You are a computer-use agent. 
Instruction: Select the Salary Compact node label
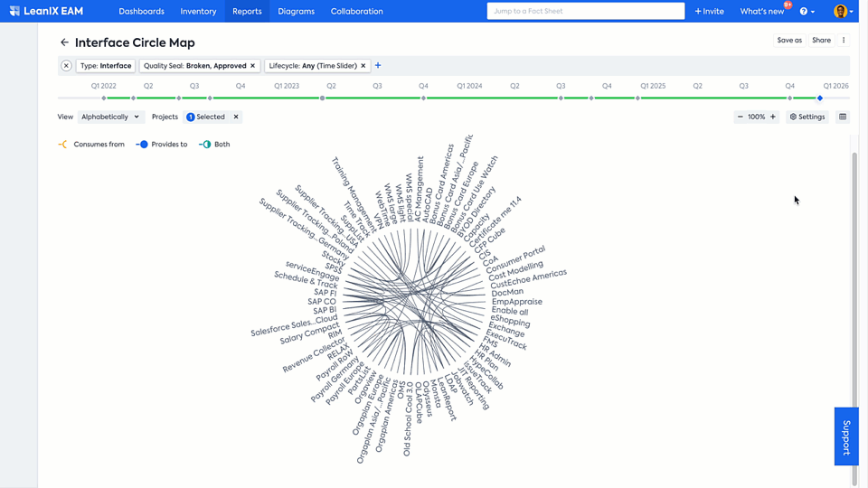point(309,333)
